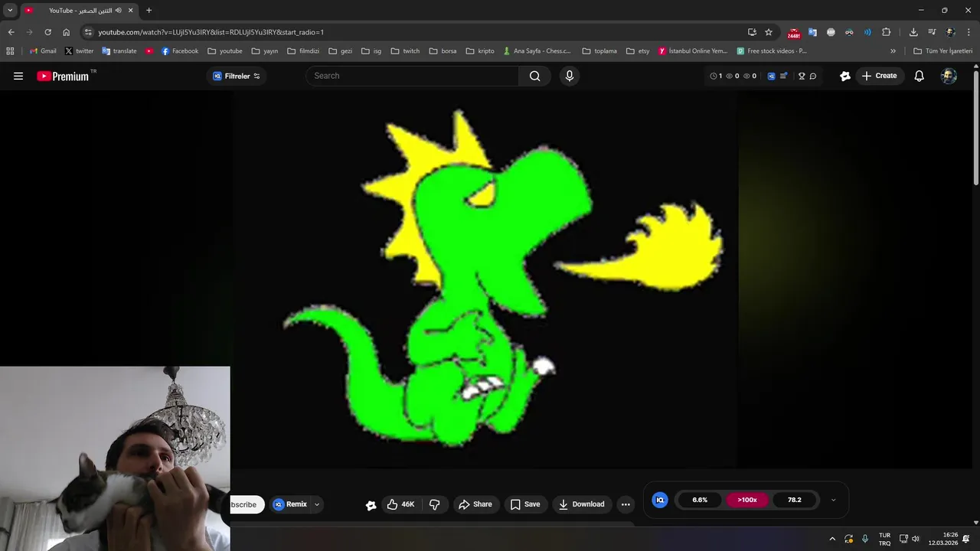Expand the Remix dropdown arrow
The width and height of the screenshot is (980, 551).
point(317,504)
